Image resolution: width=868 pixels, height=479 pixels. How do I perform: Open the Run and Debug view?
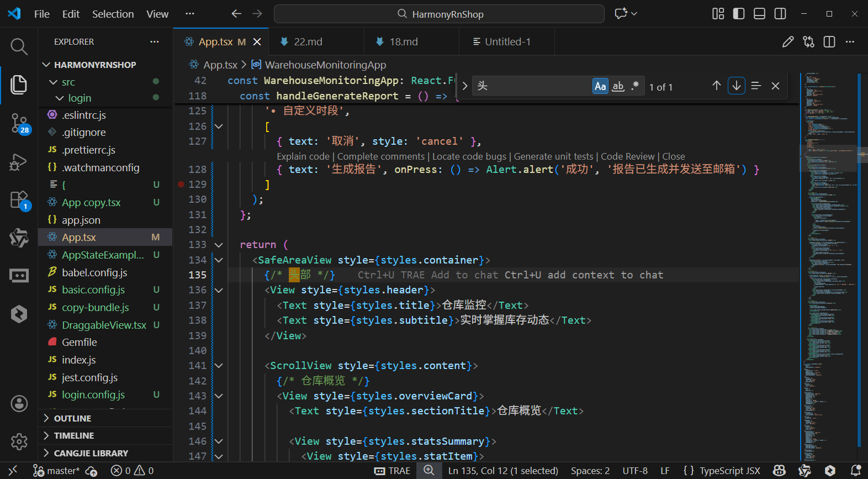click(19, 162)
